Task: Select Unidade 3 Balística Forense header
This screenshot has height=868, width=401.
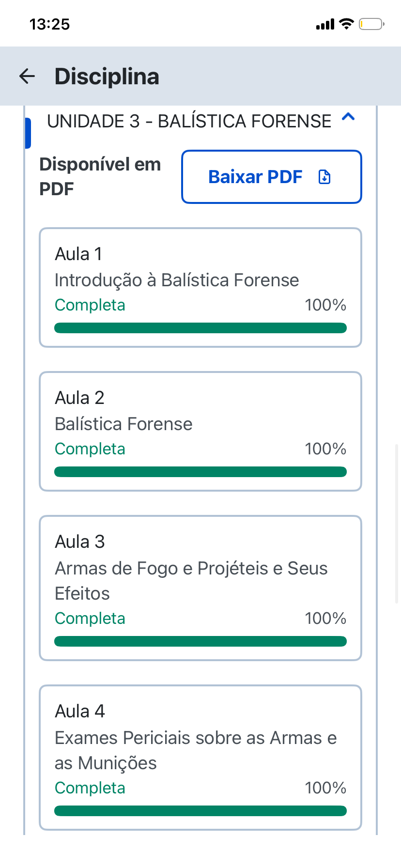Action: click(189, 121)
